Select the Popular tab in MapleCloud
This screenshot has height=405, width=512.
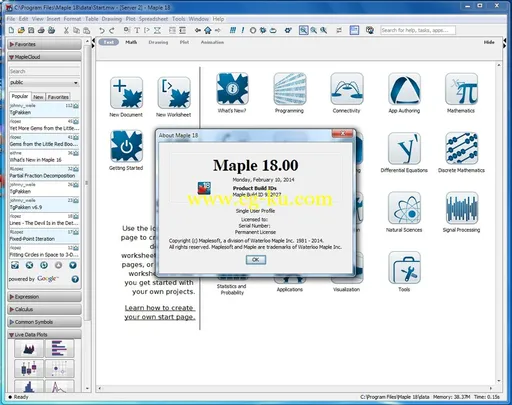point(20,96)
